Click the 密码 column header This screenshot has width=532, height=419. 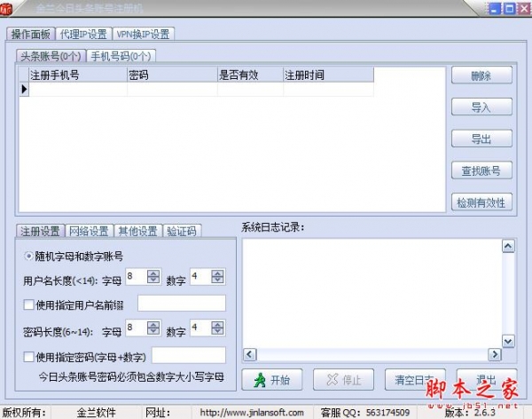point(172,75)
